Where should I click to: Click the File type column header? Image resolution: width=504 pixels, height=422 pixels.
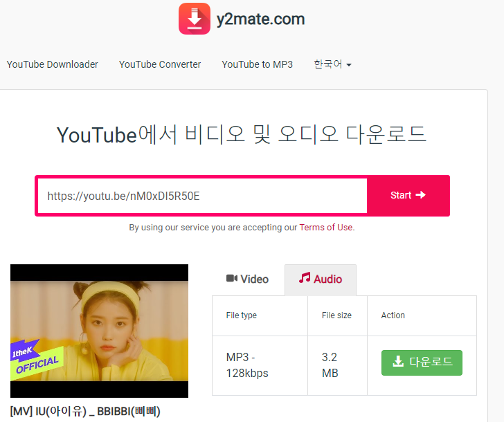(242, 315)
